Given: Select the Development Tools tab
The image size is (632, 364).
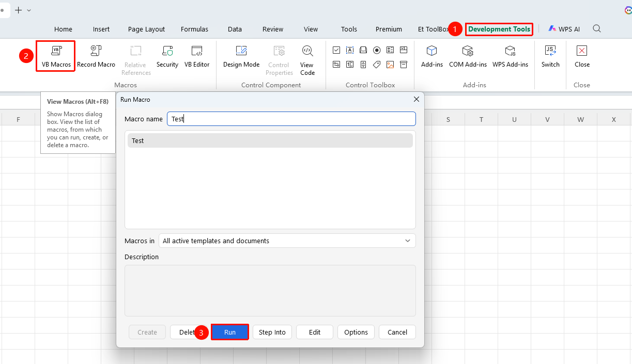Looking at the screenshot, I should (499, 29).
